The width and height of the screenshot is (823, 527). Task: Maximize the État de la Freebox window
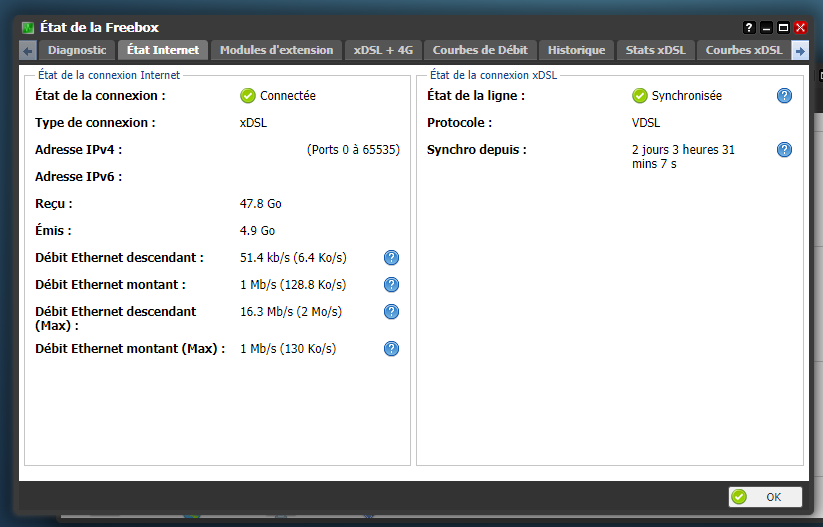coord(783,27)
